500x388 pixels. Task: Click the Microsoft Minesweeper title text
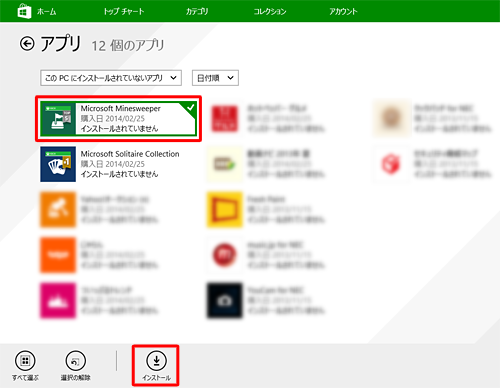click(120, 109)
